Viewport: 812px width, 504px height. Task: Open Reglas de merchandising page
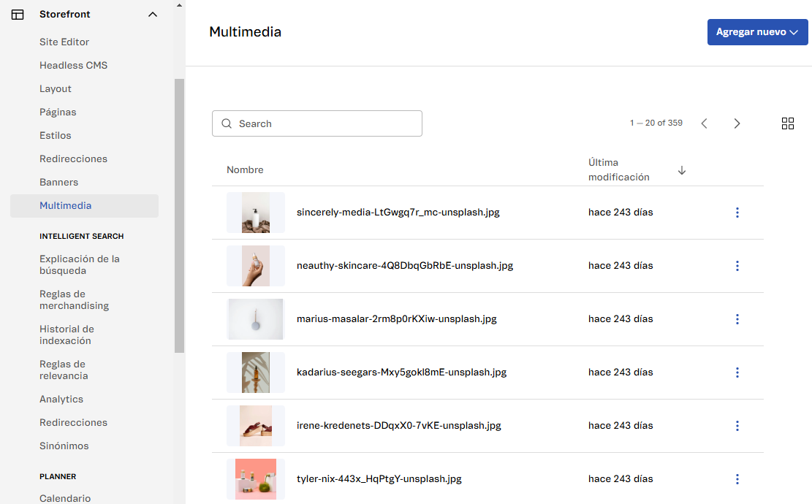[x=74, y=299]
